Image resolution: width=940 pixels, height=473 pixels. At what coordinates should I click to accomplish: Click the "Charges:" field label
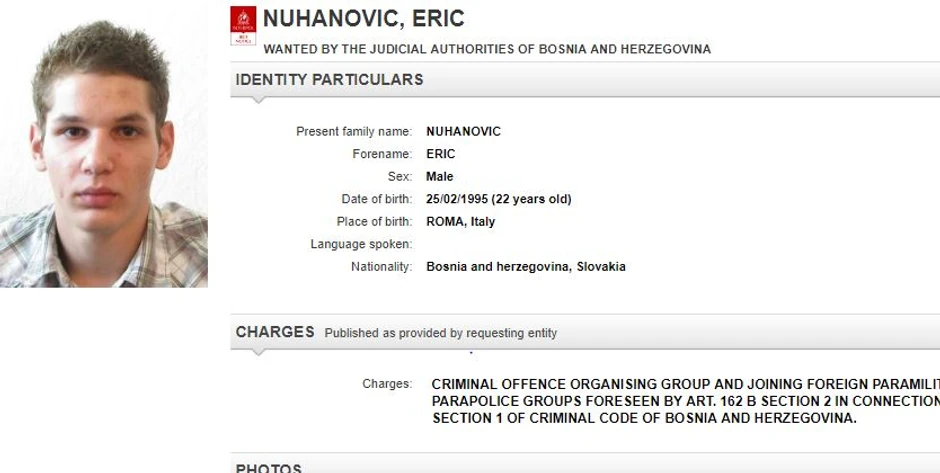pyautogui.click(x=387, y=384)
